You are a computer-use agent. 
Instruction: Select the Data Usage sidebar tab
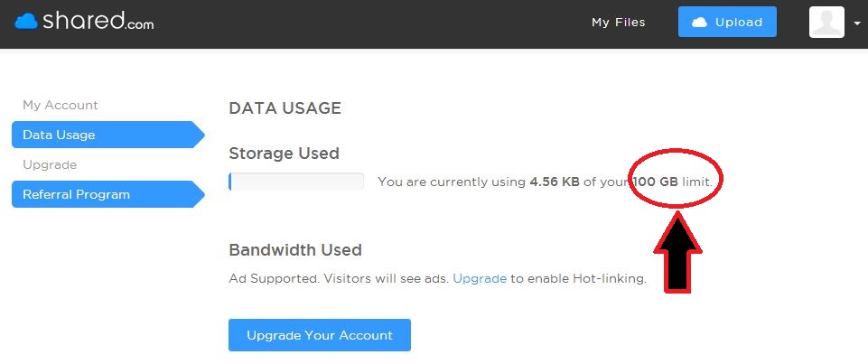click(108, 135)
